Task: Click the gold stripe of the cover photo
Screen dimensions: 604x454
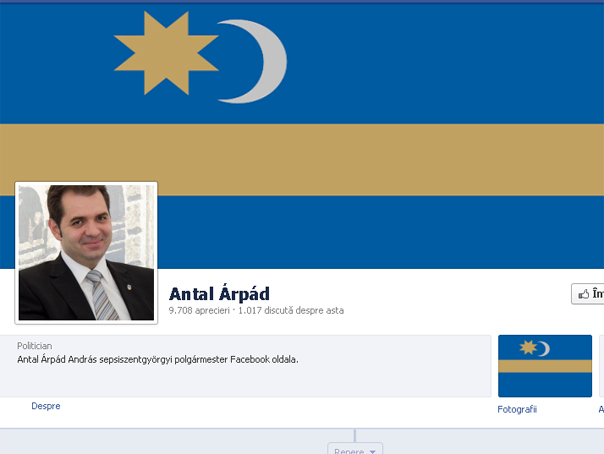Action: [302, 160]
